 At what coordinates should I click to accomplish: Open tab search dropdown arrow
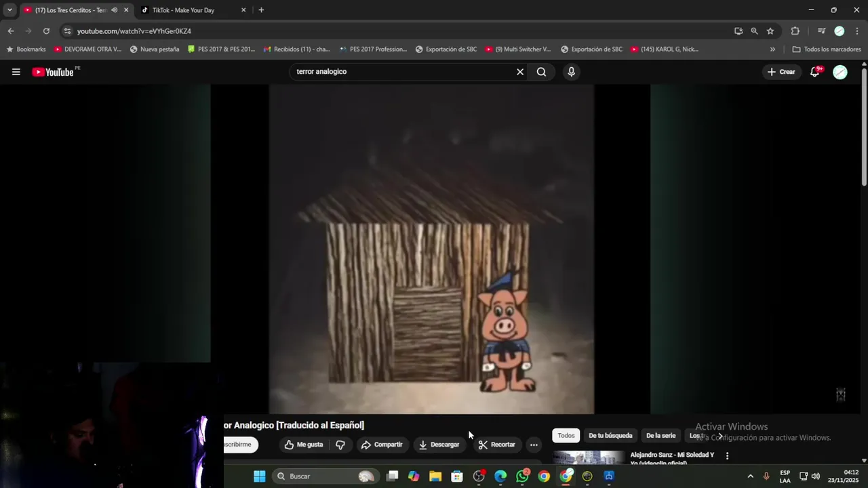tap(9, 10)
